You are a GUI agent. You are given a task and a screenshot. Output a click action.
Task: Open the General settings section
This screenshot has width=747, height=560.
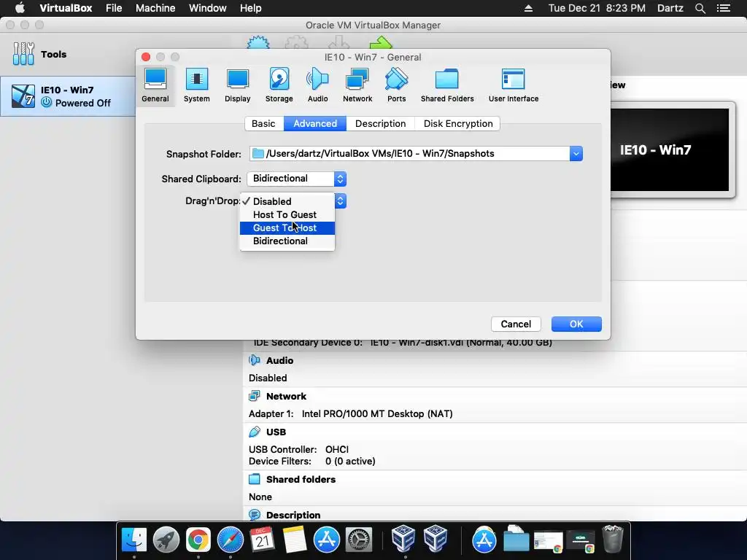(155, 86)
